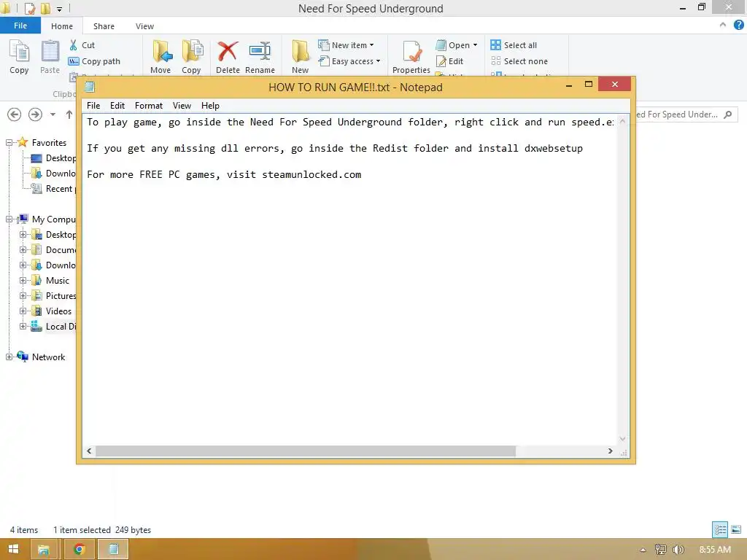Open the Explorer Help question mark
This screenshot has width=747, height=560.
(x=738, y=26)
